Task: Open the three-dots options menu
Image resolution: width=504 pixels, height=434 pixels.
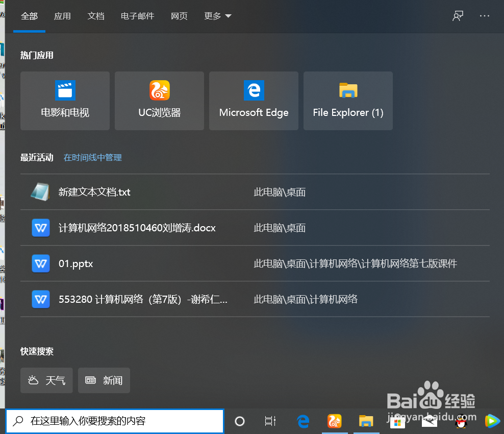Action: 485,16
